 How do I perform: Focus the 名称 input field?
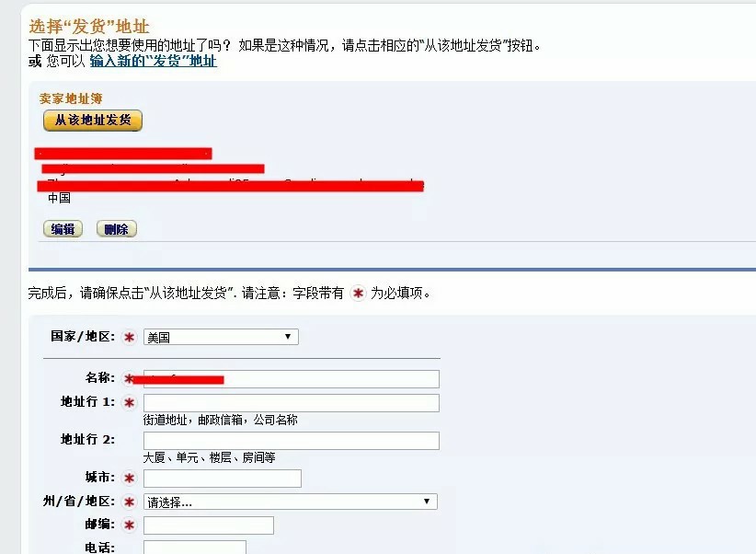pyautogui.click(x=292, y=379)
